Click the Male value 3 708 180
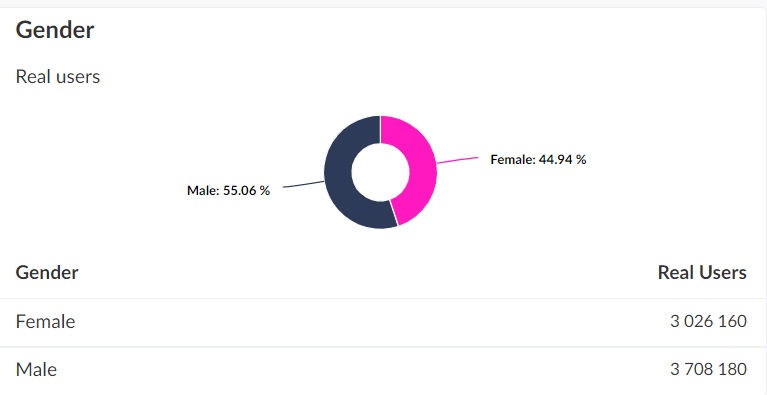 coord(708,369)
